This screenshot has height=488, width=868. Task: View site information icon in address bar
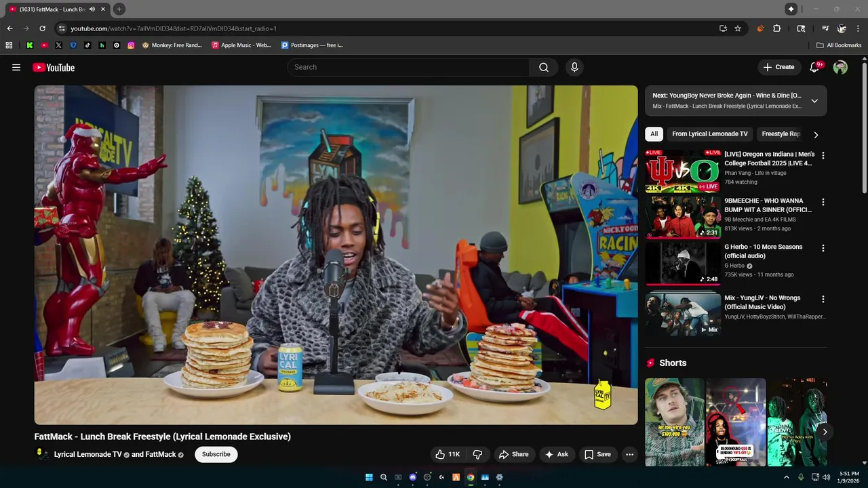click(62, 28)
